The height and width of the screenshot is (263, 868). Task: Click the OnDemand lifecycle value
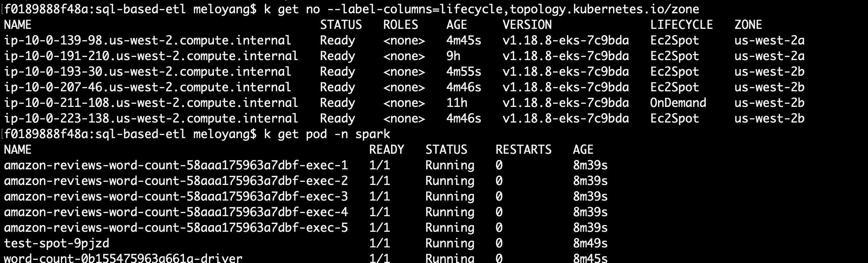coord(678,103)
